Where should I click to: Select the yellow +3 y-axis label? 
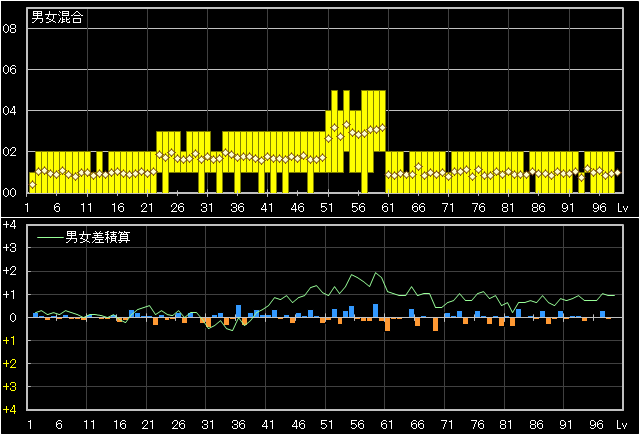coord(9,386)
